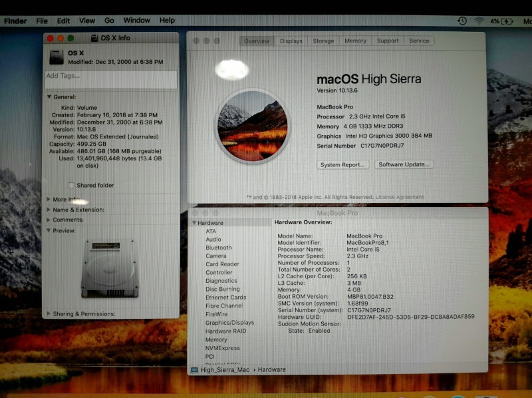
Task: Select Card Reader in the Hardware list
Action: tap(222, 264)
